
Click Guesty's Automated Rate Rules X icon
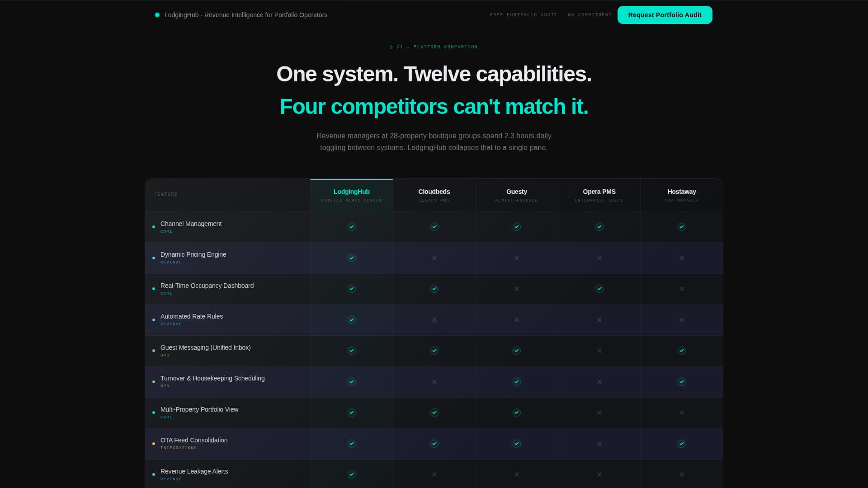click(517, 320)
